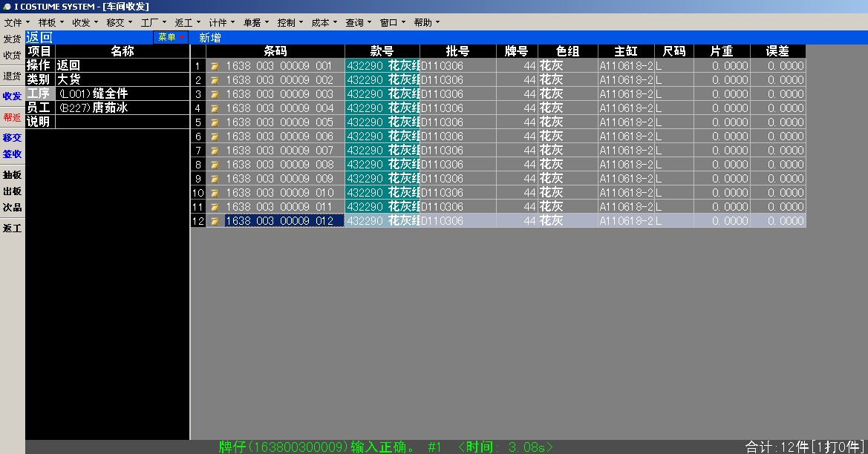The width and height of the screenshot is (868, 454).
Task: Click the 片重 column header
Action: pos(722,51)
